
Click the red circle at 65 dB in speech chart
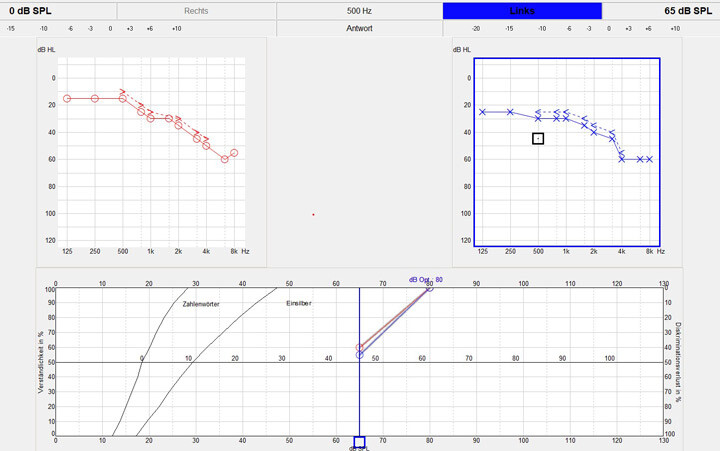359,348
